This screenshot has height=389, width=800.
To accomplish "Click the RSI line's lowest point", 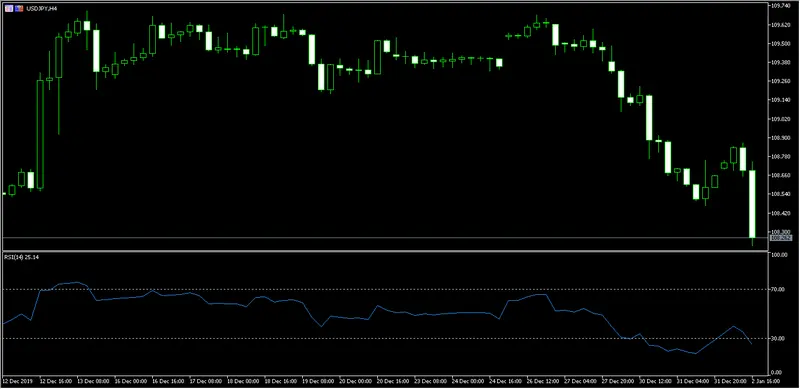I will click(695, 353).
